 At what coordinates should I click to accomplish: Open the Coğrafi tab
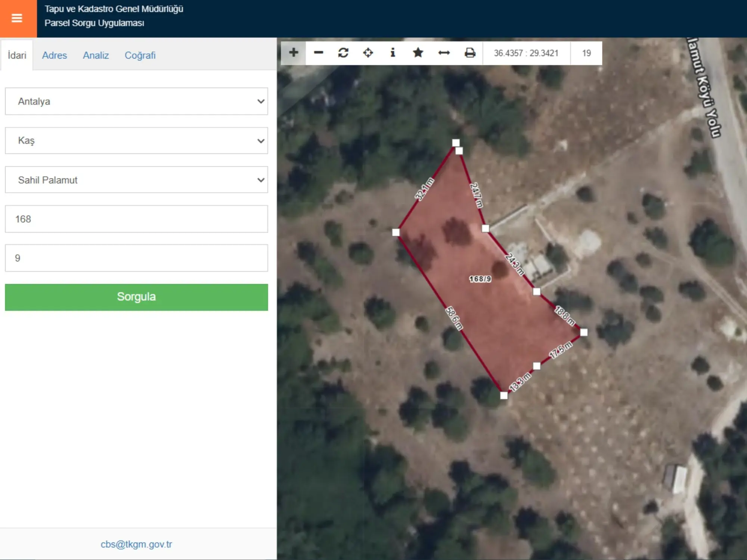[140, 55]
